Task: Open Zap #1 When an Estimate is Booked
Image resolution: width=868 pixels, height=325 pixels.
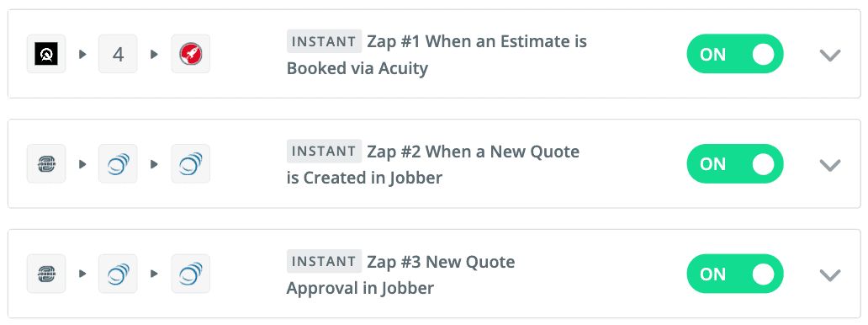Action: point(437,55)
